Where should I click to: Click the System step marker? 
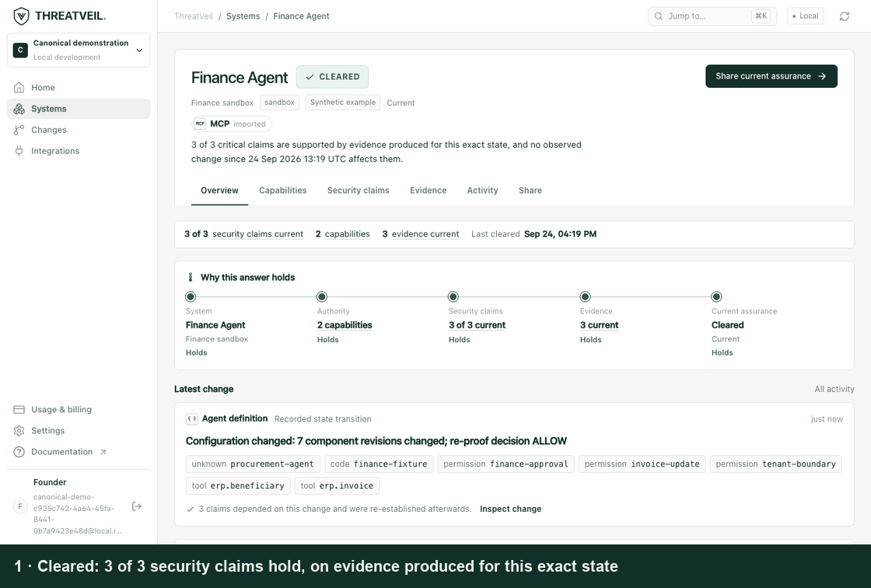coord(191,297)
